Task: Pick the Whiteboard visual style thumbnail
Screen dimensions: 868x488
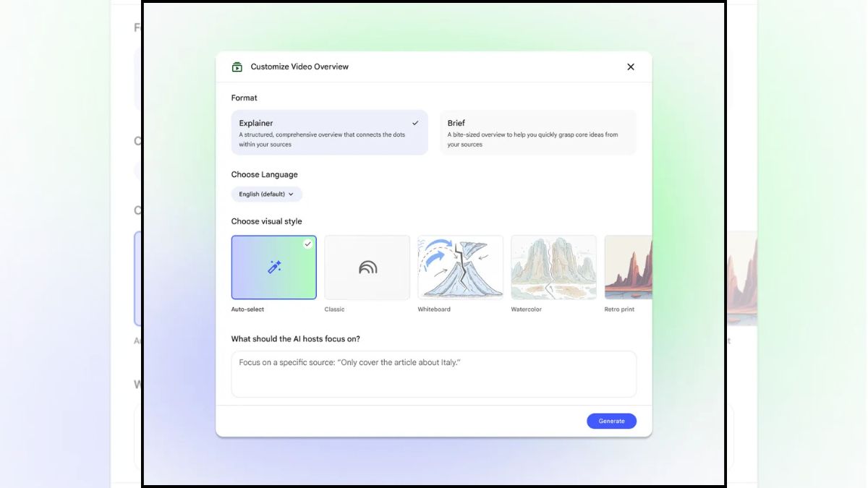Action: click(x=460, y=267)
